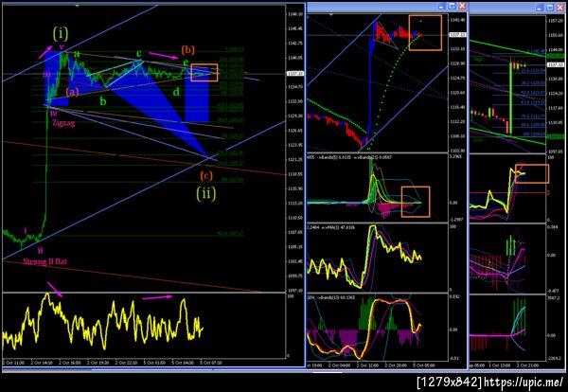
Task: Close the middle chart window
Action: point(462,7)
